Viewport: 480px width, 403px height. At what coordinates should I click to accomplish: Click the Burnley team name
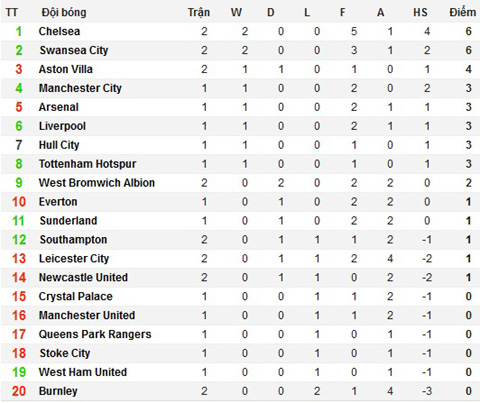[58, 391]
